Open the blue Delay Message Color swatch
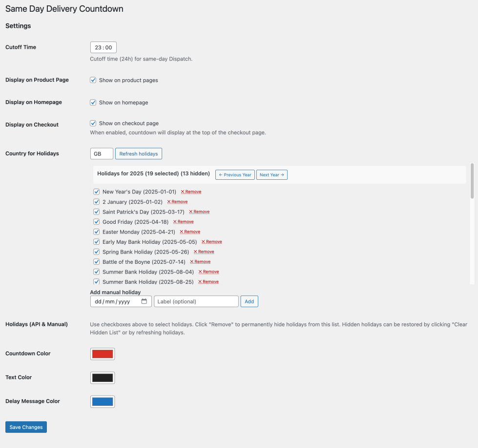478x448 pixels. pos(103,402)
